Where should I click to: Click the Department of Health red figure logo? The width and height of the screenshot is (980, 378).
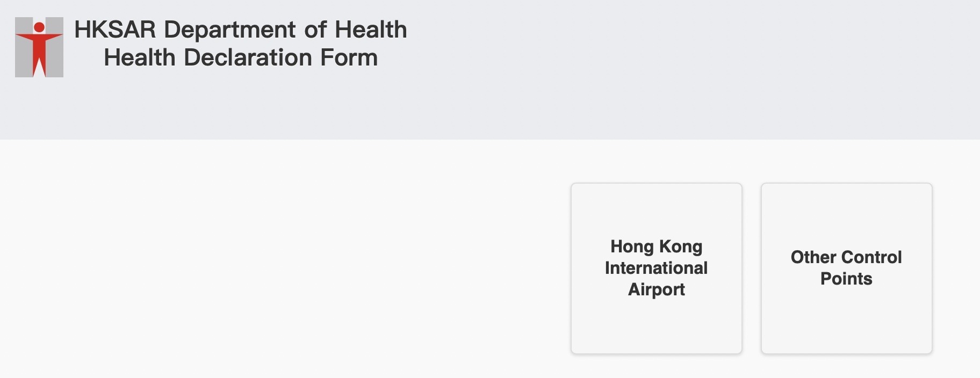(38, 46)
